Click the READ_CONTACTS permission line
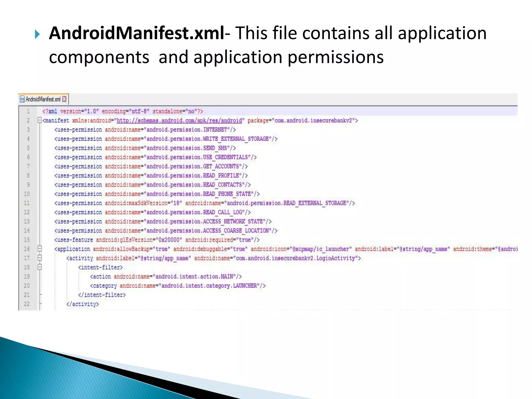Viewport: 532px width, 399px height. (152, 185)
